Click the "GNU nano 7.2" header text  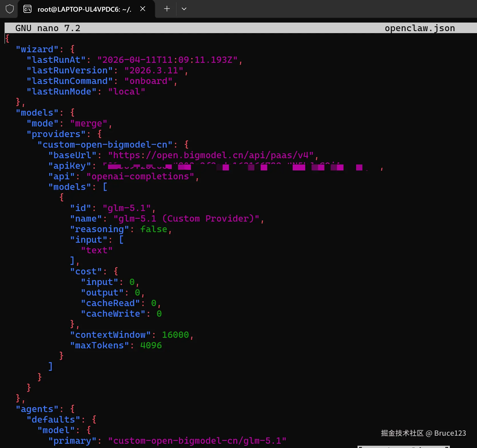pyautogui.click(x=48, y=28)
